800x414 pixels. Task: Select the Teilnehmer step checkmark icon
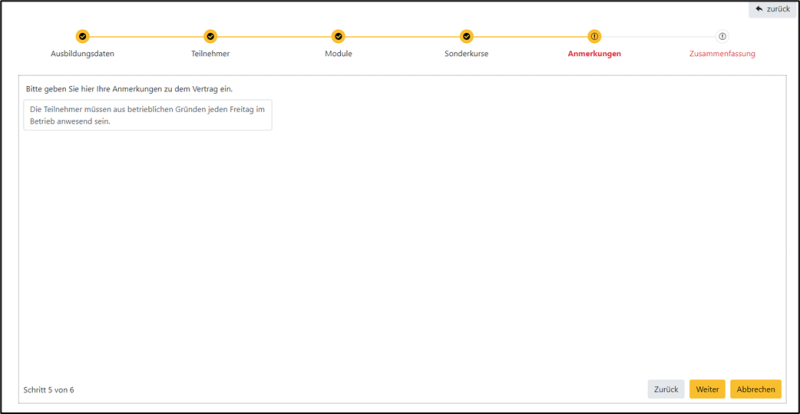tap(210, 36)
